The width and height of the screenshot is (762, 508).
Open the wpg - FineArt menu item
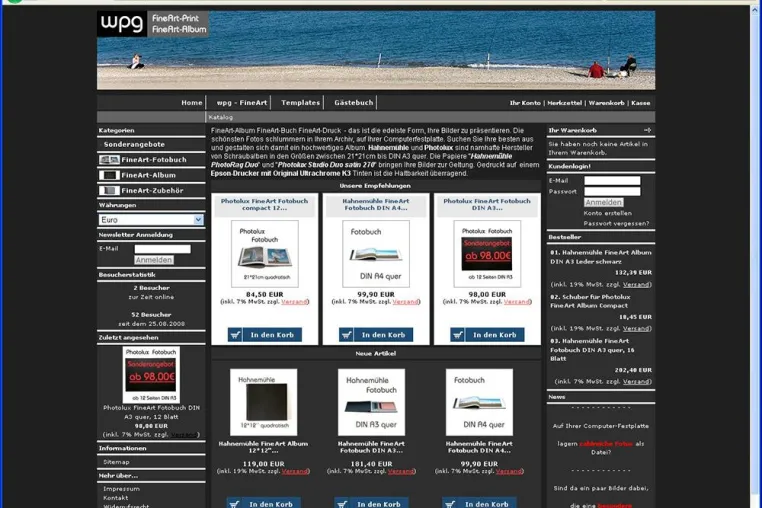[242, 103]
